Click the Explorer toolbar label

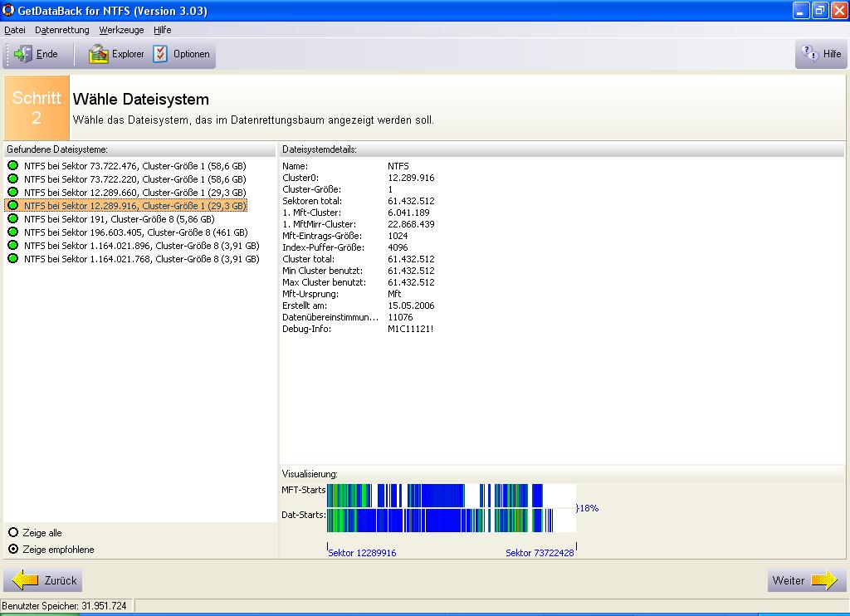pos(128,54)
